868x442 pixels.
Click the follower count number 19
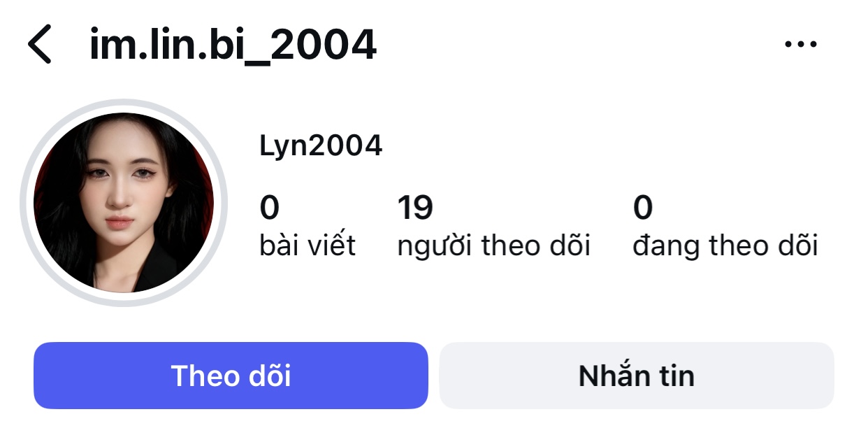[x=415, y=208]
